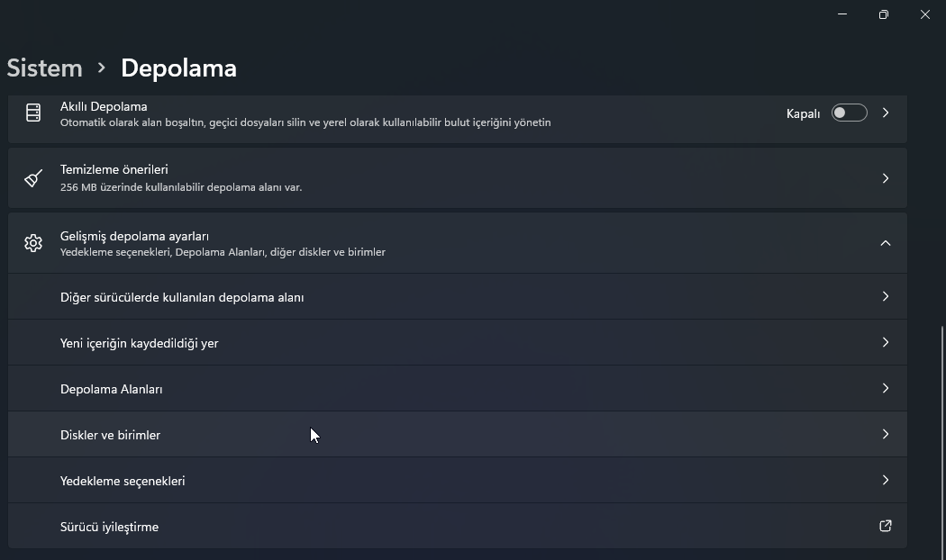The image size is (946, 560).
Task: Click the Temizleme önerileri title
Action: (x=114, y=169)
